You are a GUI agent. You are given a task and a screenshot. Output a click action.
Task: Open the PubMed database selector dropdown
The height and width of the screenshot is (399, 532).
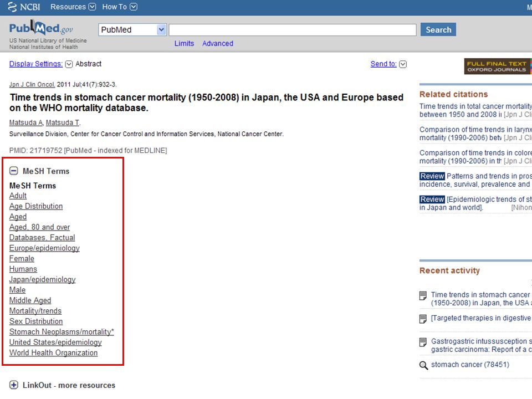[132, 30]
